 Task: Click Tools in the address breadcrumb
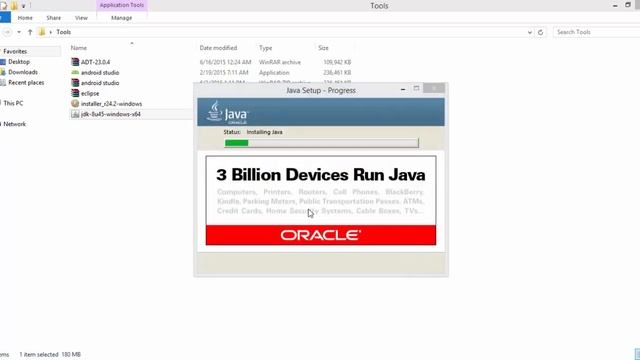[x=64, y=32]
